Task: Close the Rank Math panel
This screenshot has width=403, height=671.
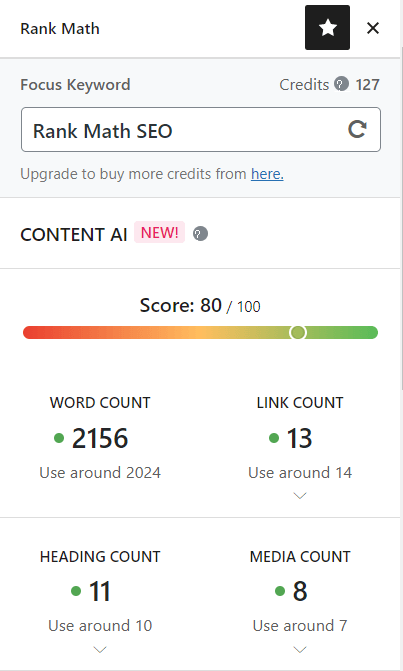Action: pyautogui.click(x=373, y=28)
